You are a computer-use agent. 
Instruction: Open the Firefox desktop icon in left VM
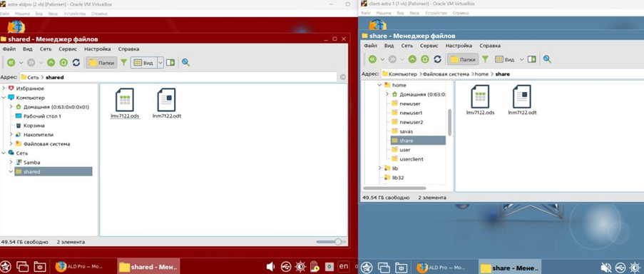pos(16,26)
